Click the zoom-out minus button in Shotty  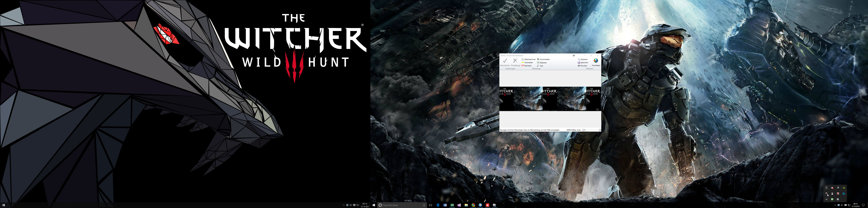pos(583,130)
